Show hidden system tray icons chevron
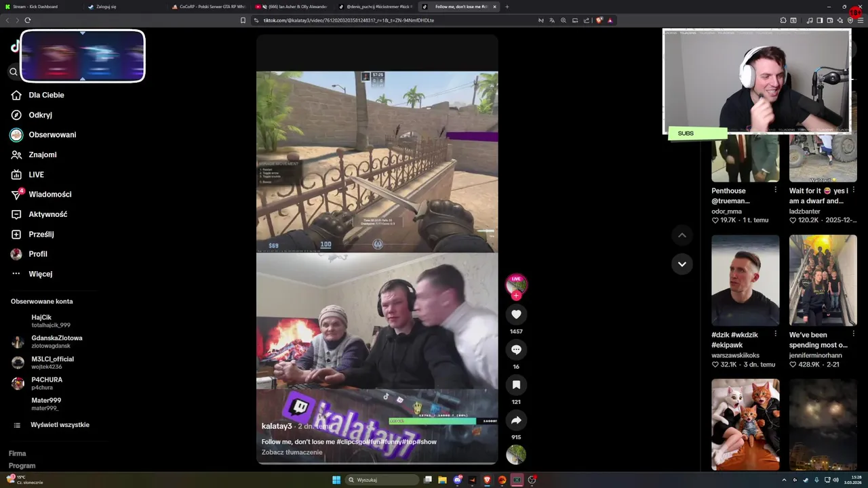Screen dimensions: 868x488 click(785, 480)
